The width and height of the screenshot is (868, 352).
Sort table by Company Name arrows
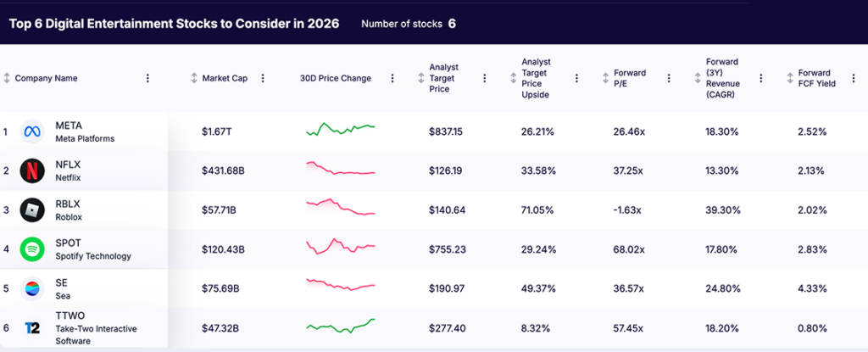pyautogui.click(x=8, y=78)
